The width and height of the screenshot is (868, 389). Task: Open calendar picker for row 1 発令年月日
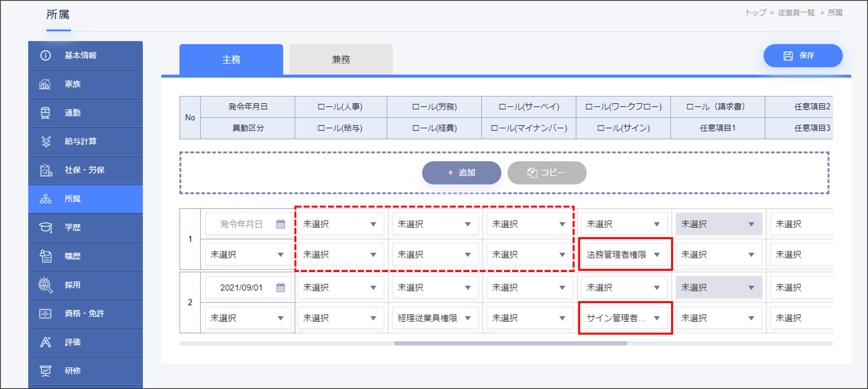pos(280,224)
